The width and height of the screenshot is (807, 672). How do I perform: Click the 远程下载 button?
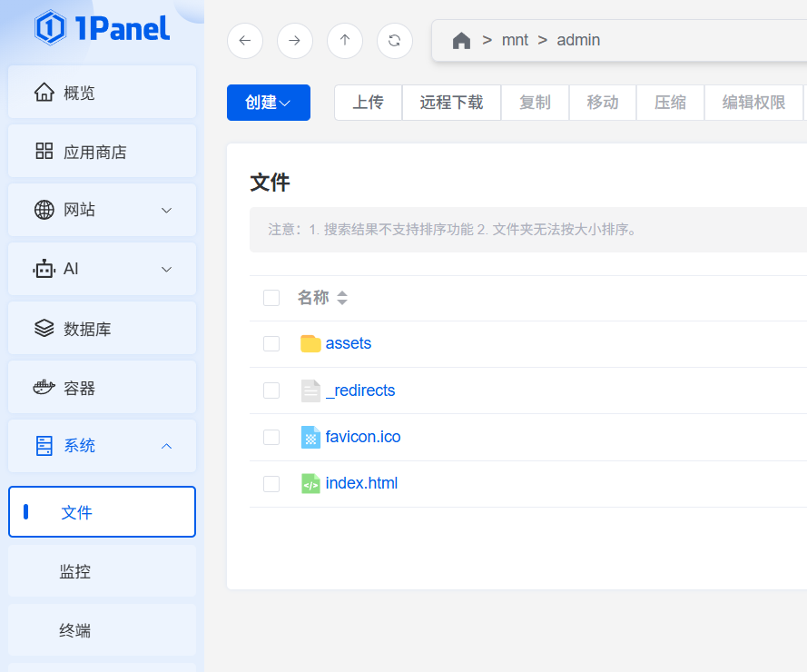click(x=451, y=103)
